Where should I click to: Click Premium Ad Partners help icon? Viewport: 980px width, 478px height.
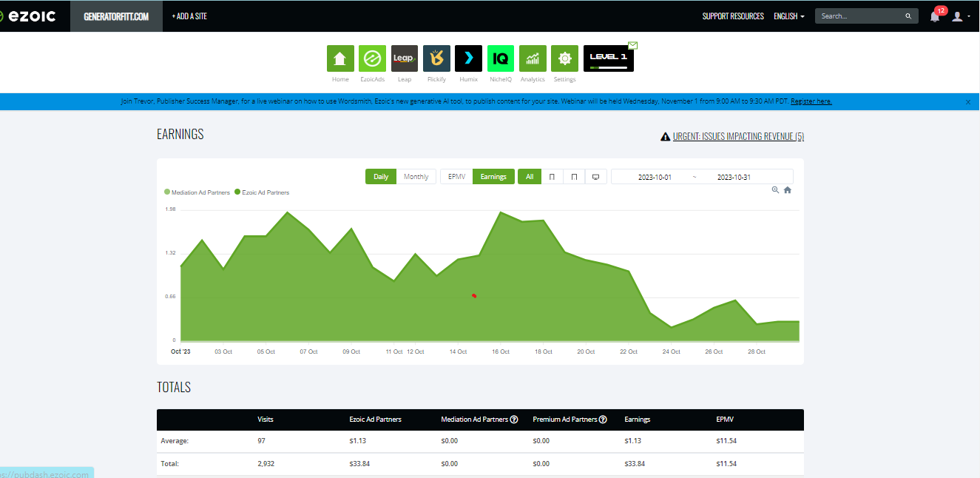coord(603,420)
